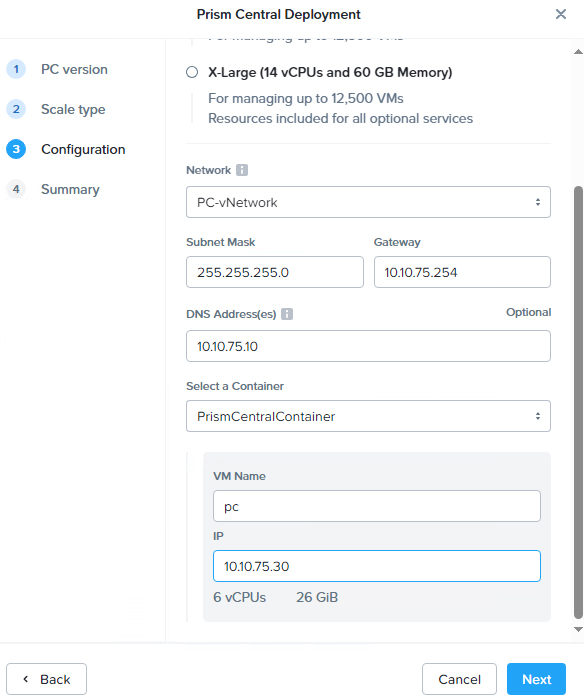Viewport: 584px width, 700px height.
Task: Click the "6 vCPUs" text
Action: [x=239, y=597]
